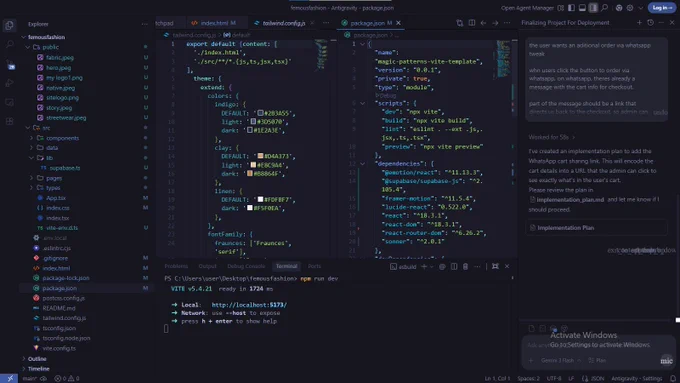This screenshot has width=680, height=383.
Task: Start a new agent conversation with plus icon
Action: point(639,23)
